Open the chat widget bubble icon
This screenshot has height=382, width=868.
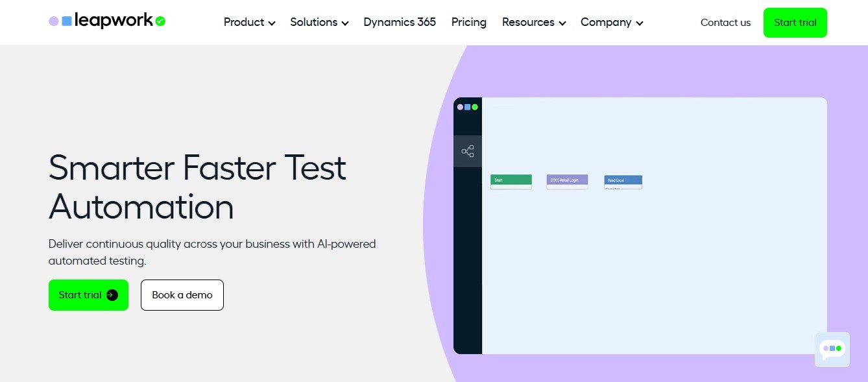click(832, 349)
